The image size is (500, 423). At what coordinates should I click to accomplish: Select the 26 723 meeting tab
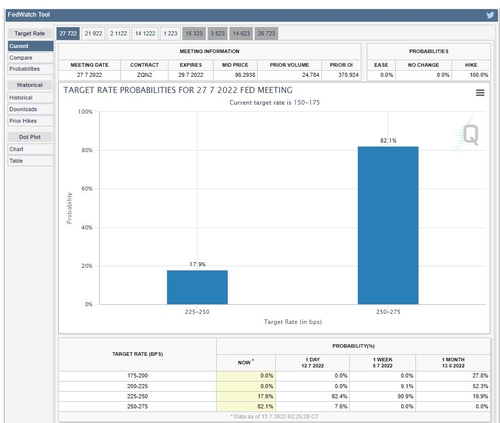[x=266, y=33]
